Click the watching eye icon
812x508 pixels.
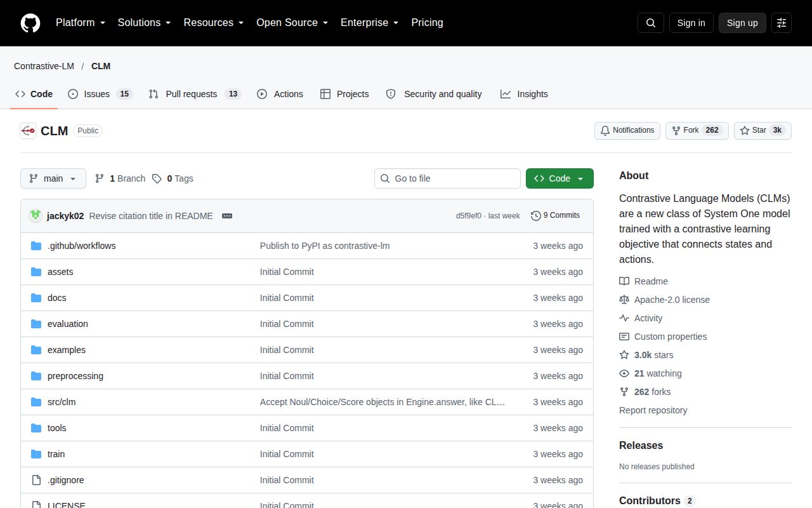(x=624, y=373)
